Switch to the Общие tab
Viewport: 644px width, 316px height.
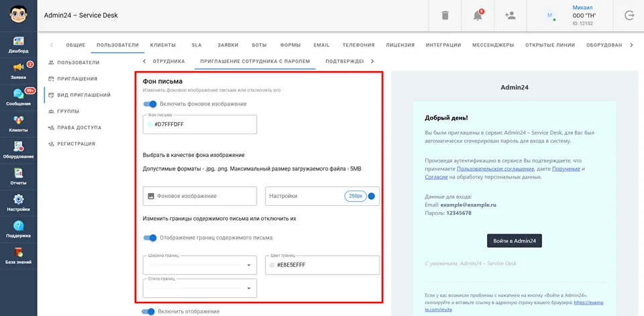(x=76, y=45)
